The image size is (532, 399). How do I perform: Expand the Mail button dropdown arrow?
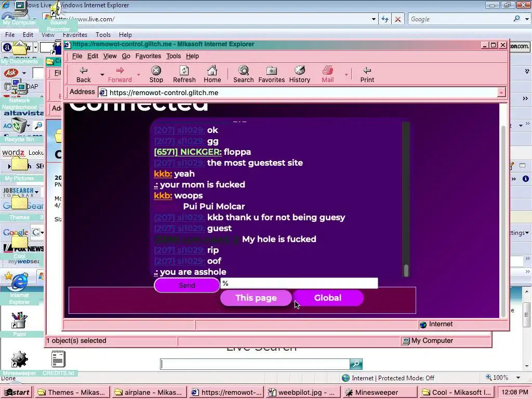[x=347, y=74]
